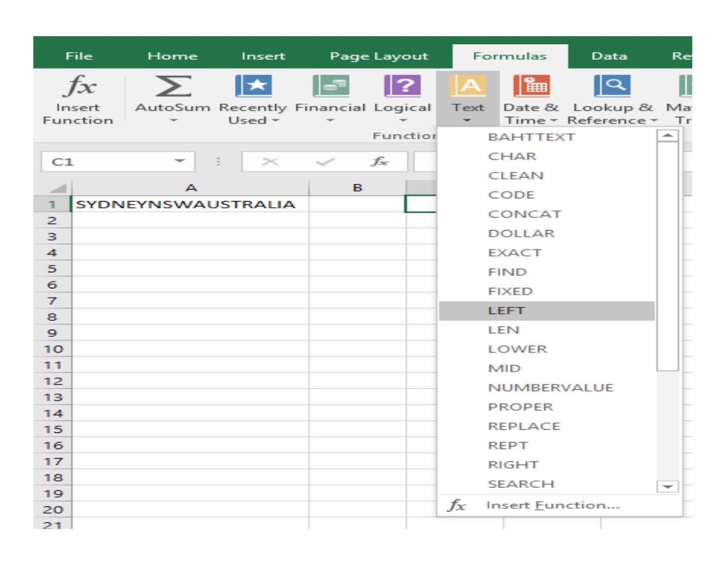Click the fx icon in the formula bar
Screen dimensions: 728x562
(380, 161)
